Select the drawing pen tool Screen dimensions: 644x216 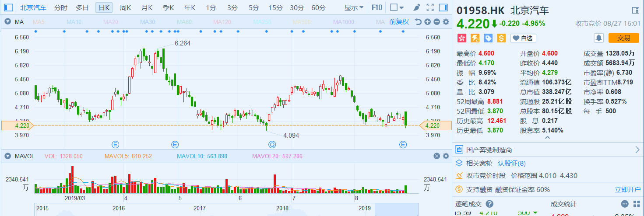417,7
